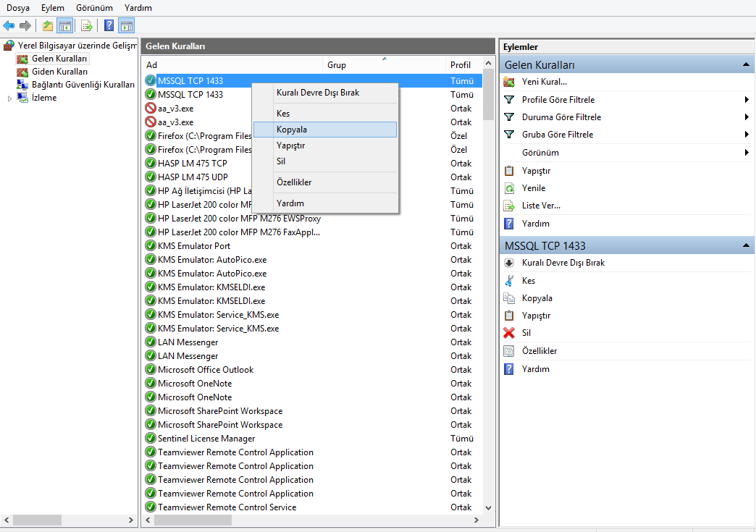This screenshot has height=532, width=756.
Task: Open the Görünüm menu in menu bar
Action: pyautogui.click(x=93, y=7)
